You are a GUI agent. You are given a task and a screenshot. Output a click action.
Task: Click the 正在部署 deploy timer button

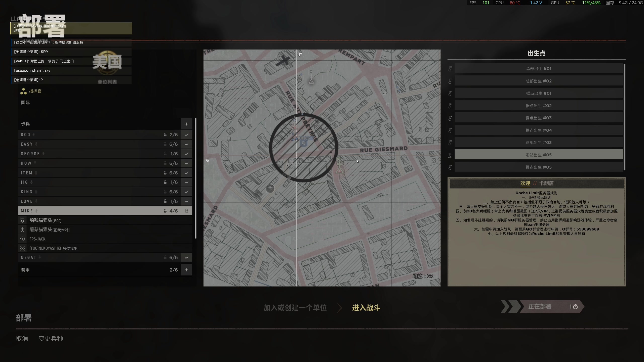(546, 306)
